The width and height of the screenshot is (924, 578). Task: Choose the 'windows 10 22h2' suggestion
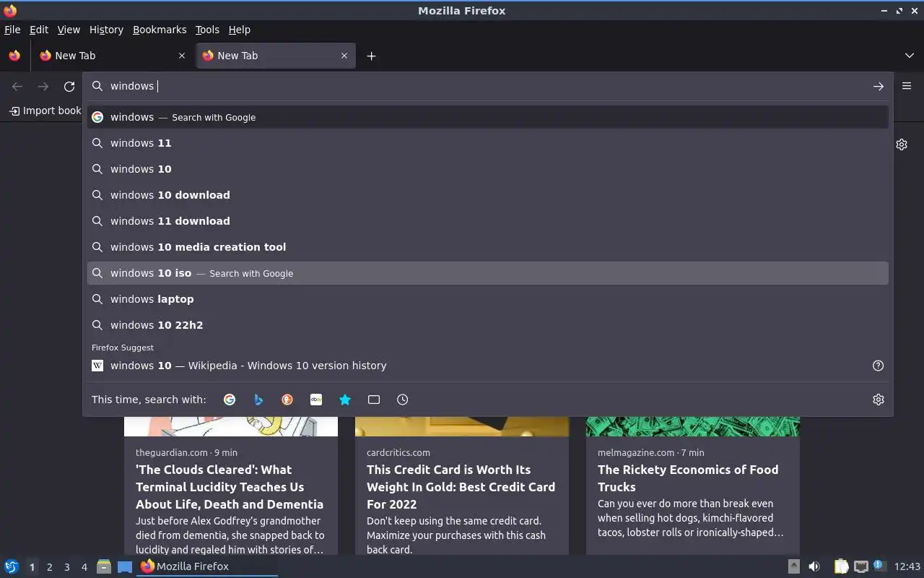click(488, 325)
